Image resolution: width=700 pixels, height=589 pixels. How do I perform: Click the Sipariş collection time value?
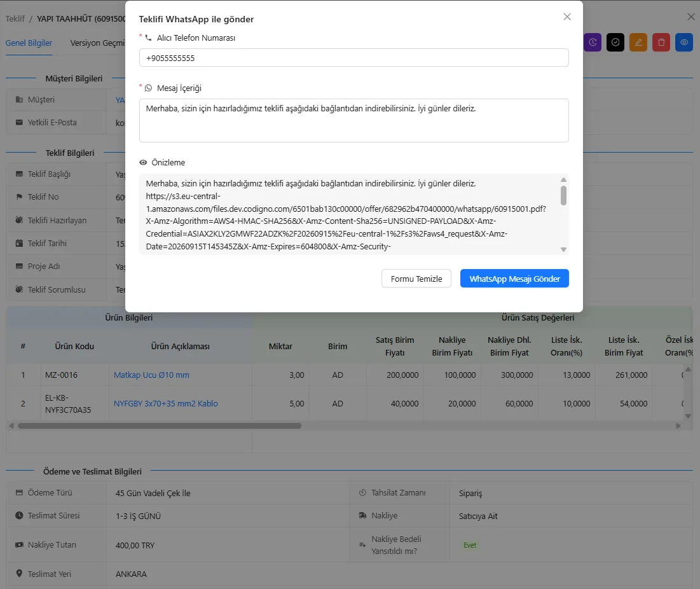pyautogui.click(x=470, y=494)
